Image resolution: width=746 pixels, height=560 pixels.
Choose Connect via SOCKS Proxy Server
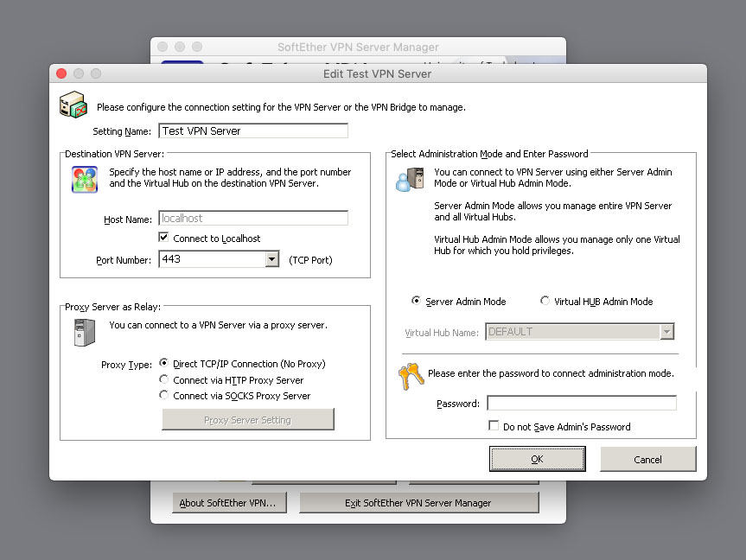[164, 395]
